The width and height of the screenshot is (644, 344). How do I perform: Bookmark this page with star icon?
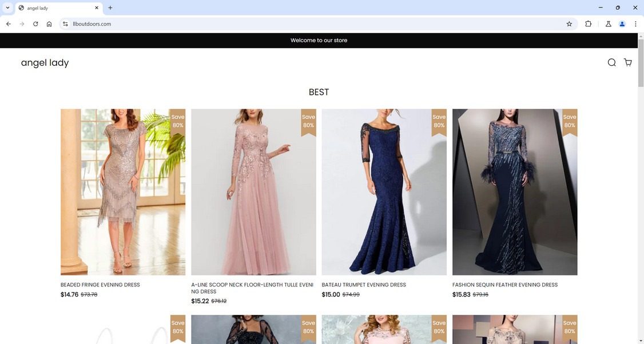point(569,24)
